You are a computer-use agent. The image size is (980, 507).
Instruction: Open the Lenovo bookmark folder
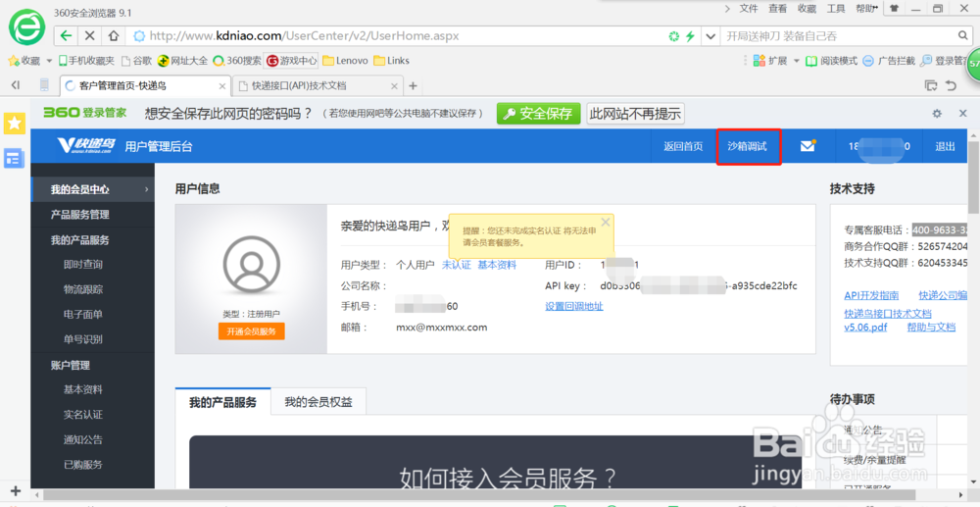(x=345, y=61)
